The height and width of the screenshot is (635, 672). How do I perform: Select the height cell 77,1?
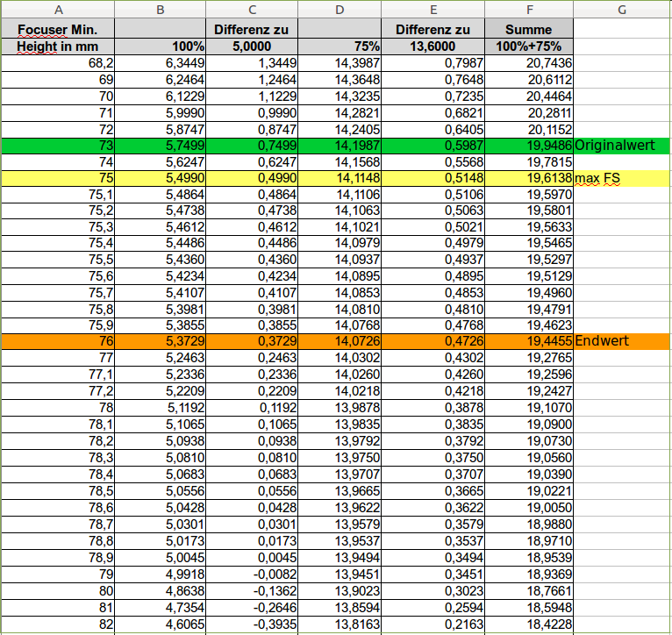[58, 375]
